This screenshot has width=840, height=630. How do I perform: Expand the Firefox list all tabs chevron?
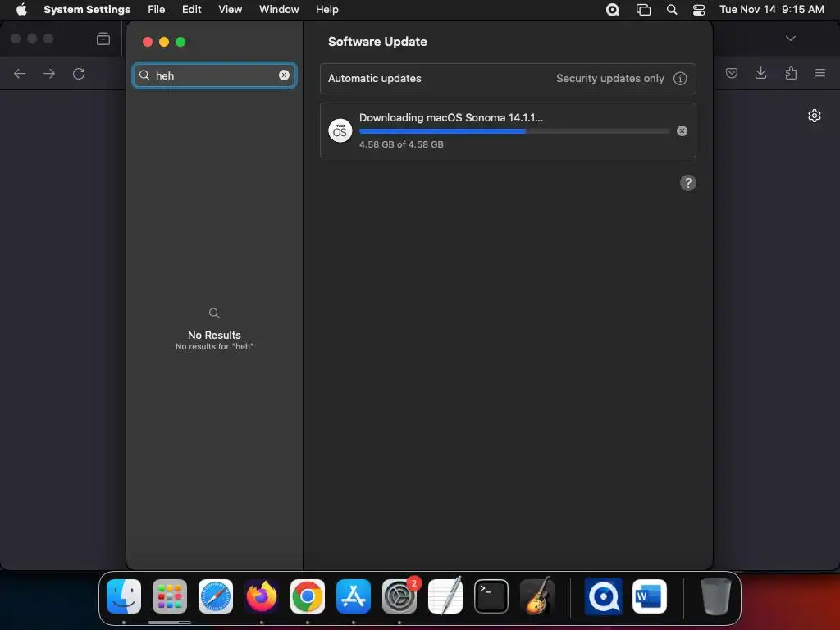click(790, 39)
